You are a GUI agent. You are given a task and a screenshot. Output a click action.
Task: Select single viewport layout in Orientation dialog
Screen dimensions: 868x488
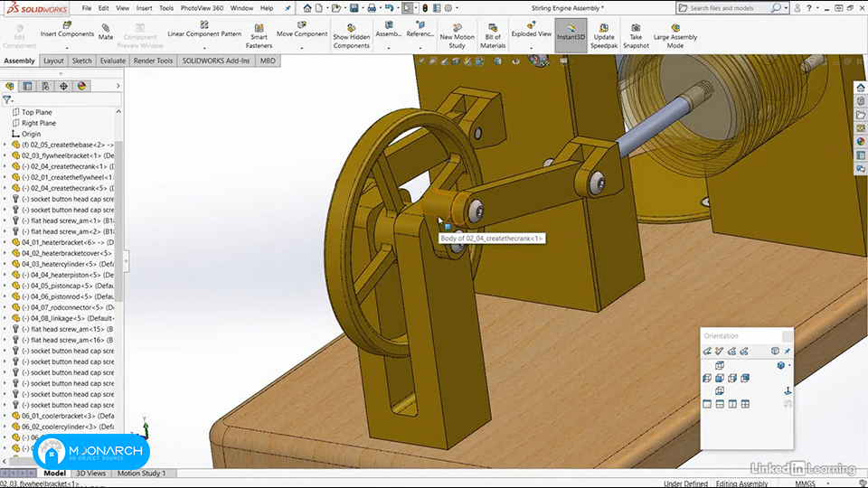coord(707,405)
